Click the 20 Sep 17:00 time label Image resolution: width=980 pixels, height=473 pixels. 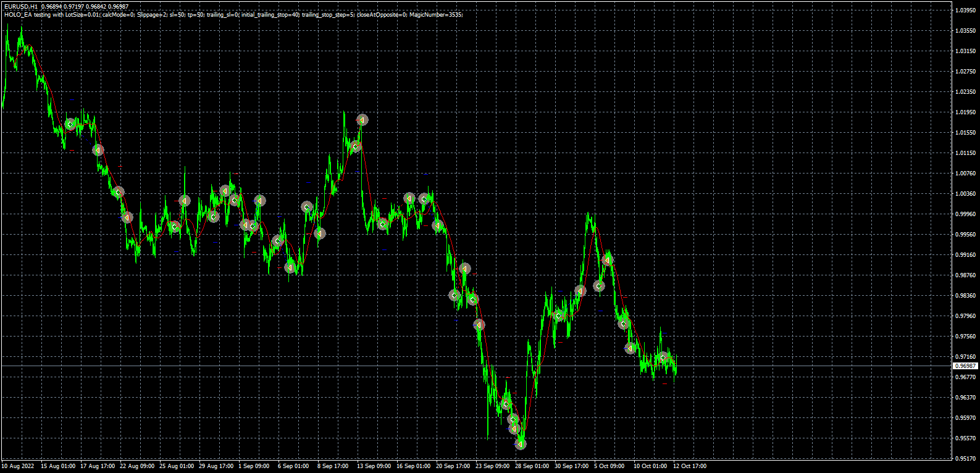(453, 466)
